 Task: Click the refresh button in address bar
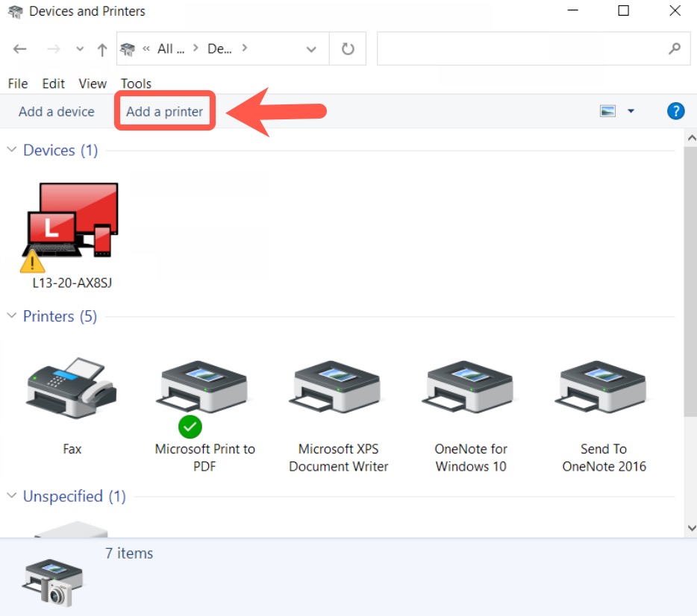pos(348,49)
